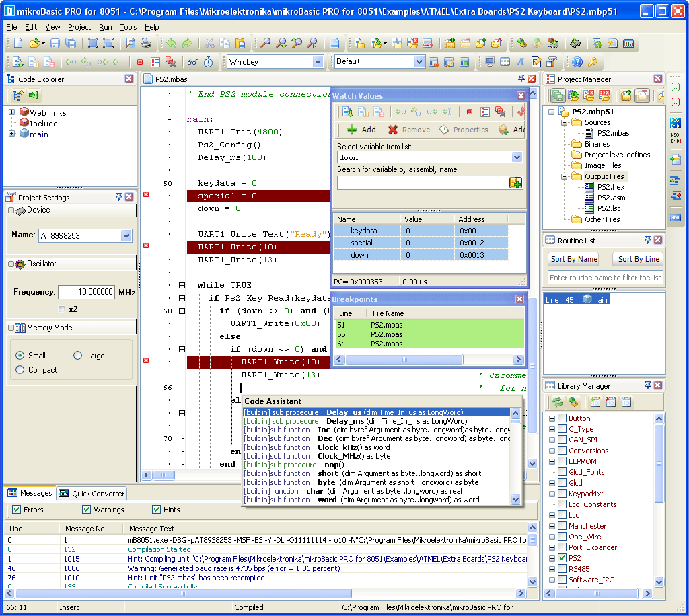Click the pin icon on Project Settings panel
This screenshot has width=689, height=616.
[118, 196]
